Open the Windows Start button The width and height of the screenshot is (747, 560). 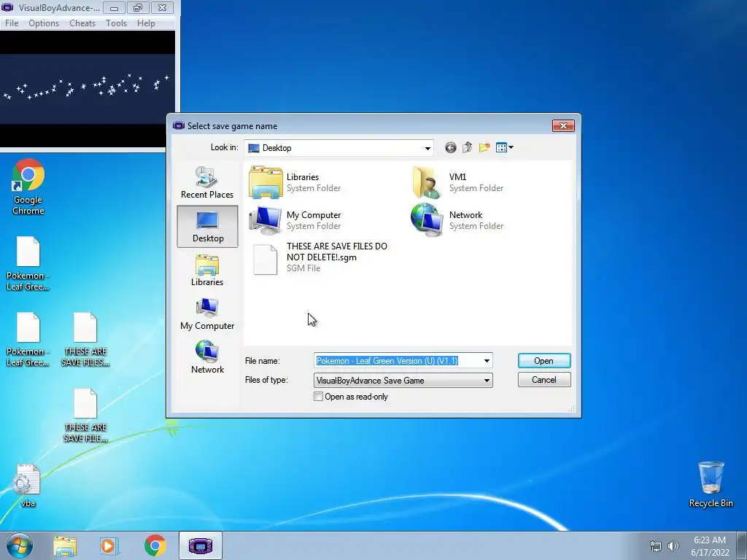[19, 545]
